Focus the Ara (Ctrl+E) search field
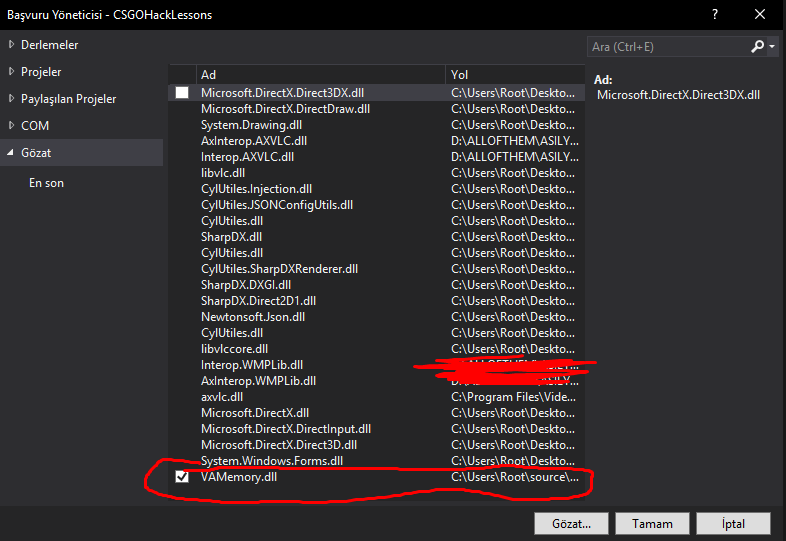Screen dimensions: 786x541 tap(669, 47)
